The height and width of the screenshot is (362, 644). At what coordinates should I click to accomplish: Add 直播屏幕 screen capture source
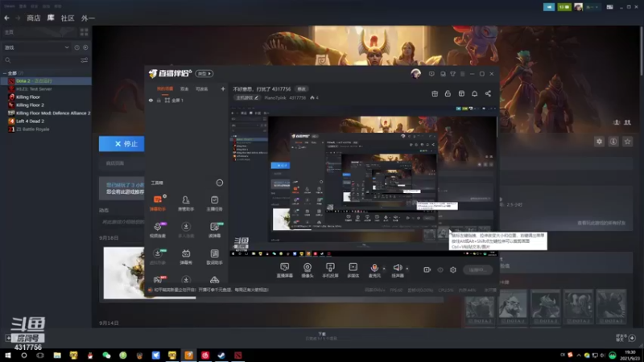click(x=285, y=270)
